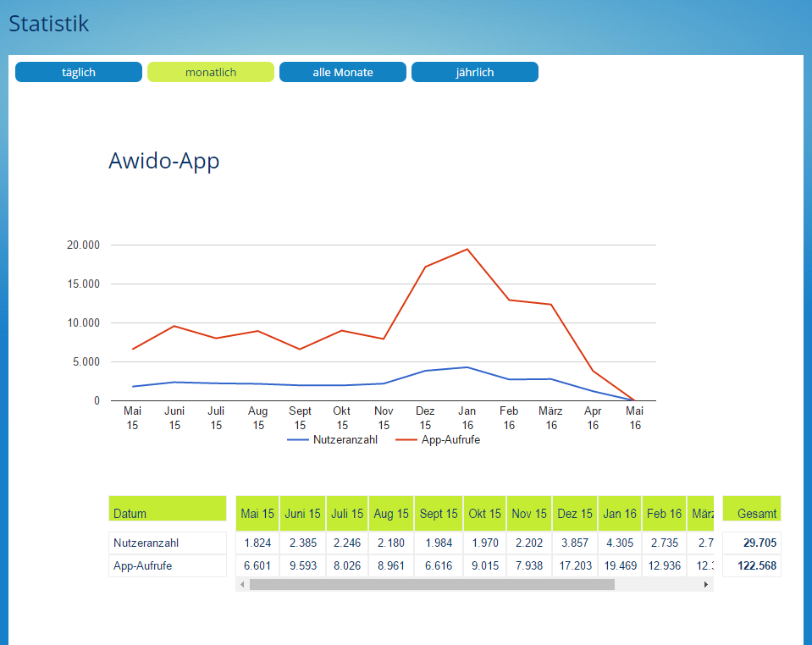The height and width of the screenshot is (645, 812).
Task: Click the Jan 16 x-axis label
Action: tap(467, 418)
